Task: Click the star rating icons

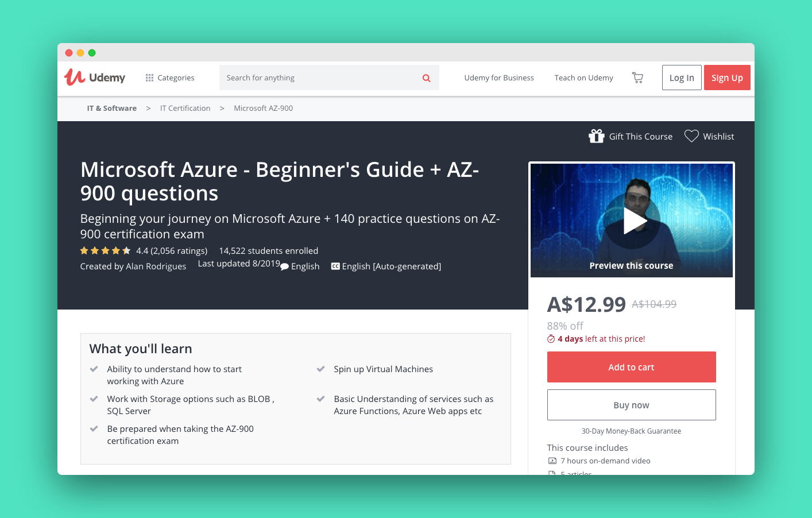Action: pos(106,250)
